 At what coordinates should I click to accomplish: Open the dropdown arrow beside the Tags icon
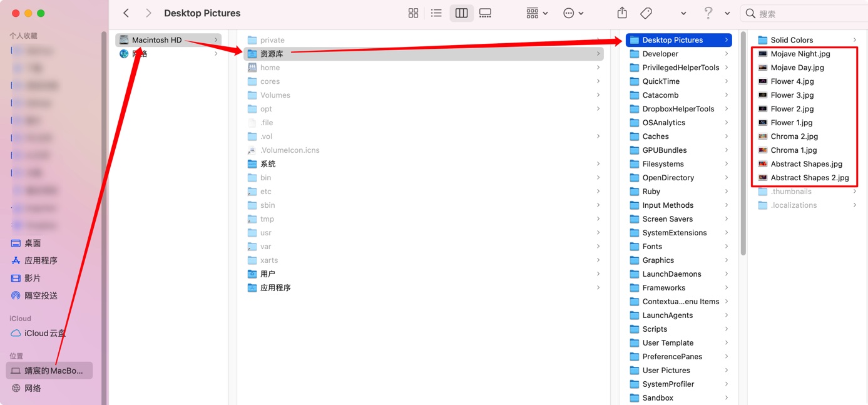(683, 13)
